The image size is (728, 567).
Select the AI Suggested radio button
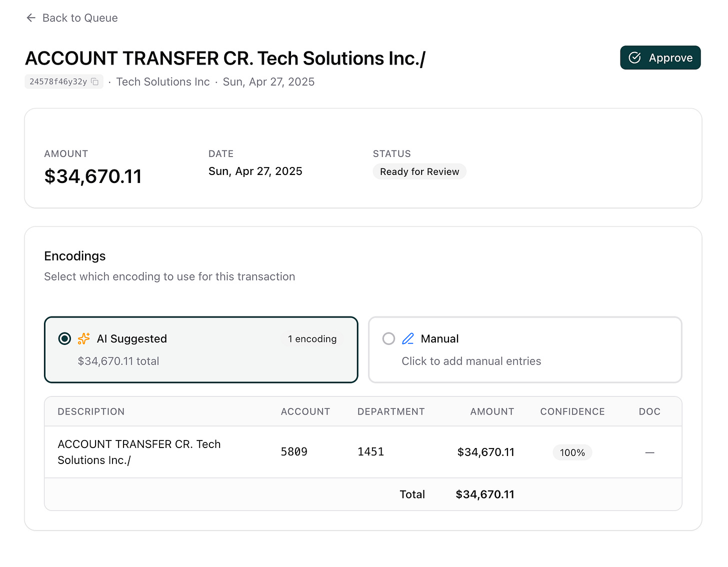64,338
